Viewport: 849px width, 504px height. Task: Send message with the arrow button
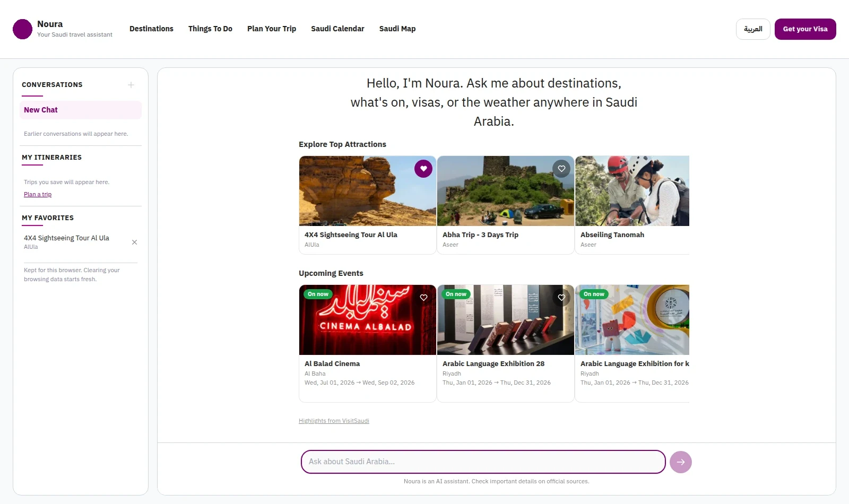[681, 462]
